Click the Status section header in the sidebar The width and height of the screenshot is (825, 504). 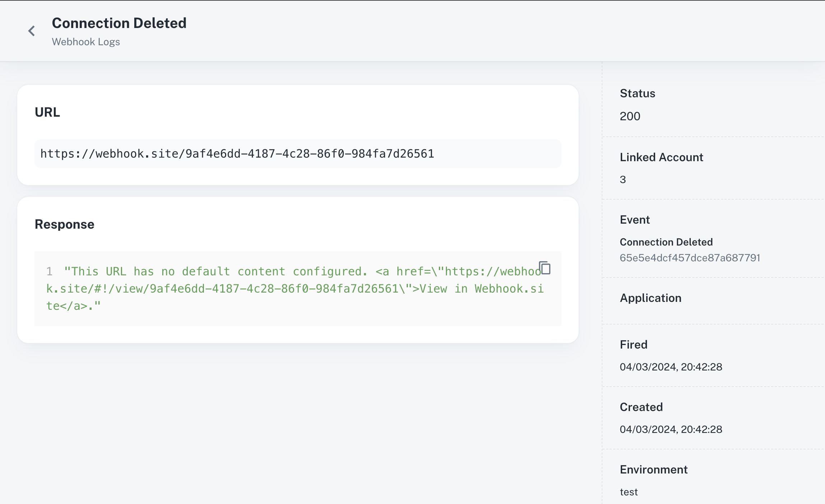pyautogui.click(x=637, y=93)
